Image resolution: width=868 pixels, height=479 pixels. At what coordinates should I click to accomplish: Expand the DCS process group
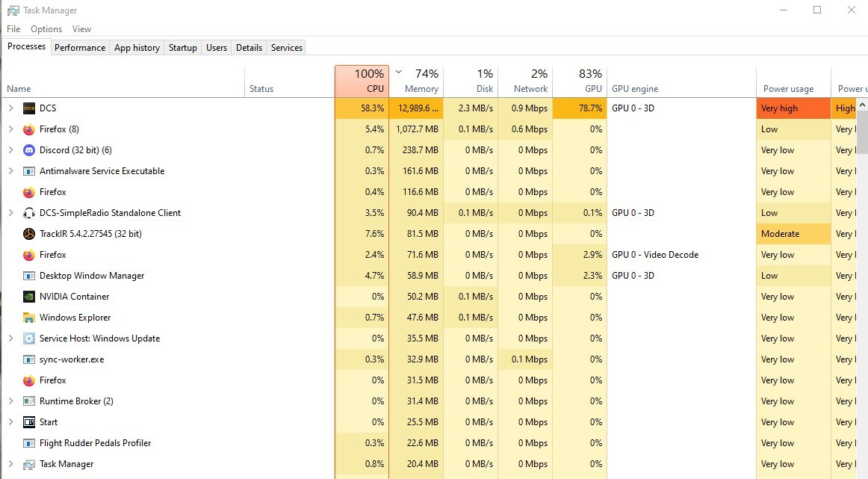tap(10, 108)
